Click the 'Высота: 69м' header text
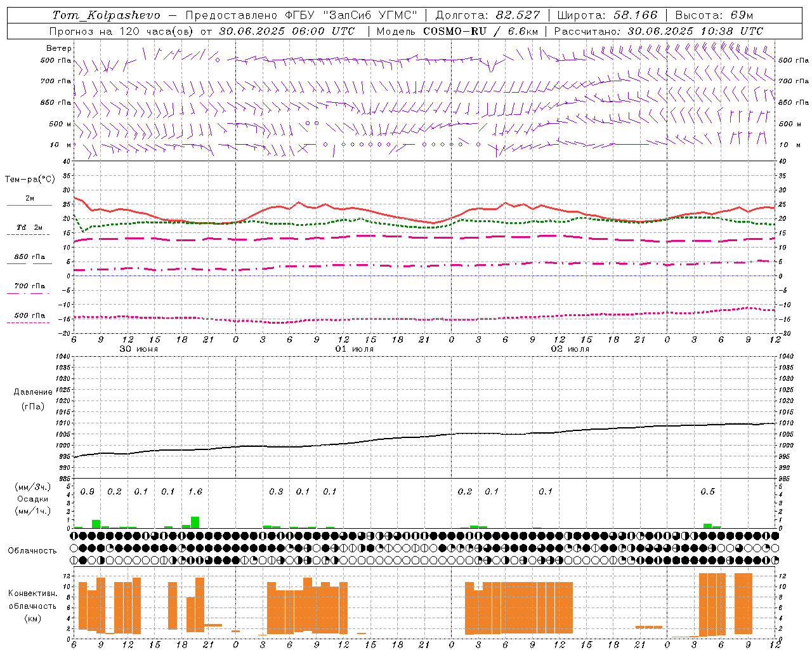The height and width of the screenshot is (650, 812). pos(714,15)
